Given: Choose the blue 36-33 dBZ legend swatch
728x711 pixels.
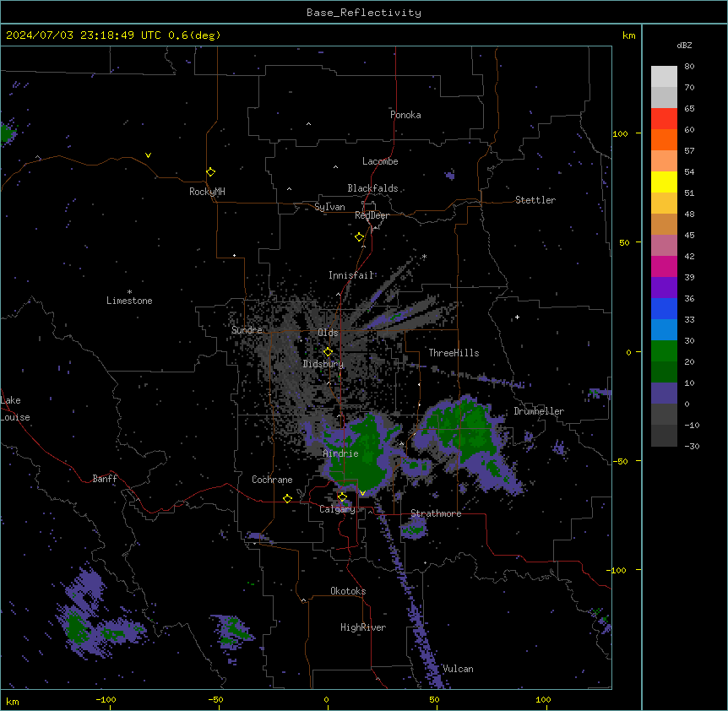Looking at the screenshot, I should pyautogui.click(x=664, y=308).
